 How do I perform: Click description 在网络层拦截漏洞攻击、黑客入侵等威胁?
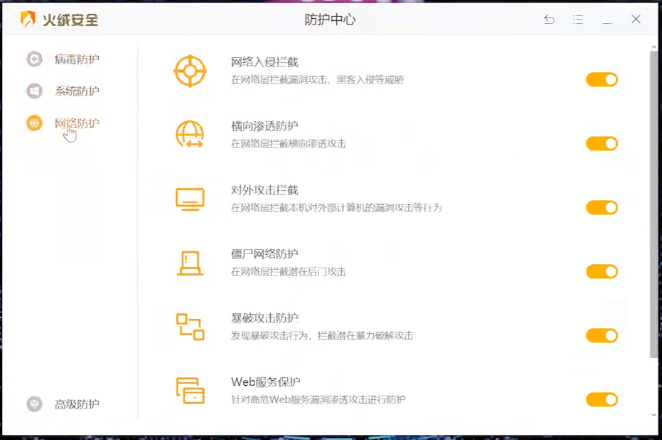click(317, 80)
